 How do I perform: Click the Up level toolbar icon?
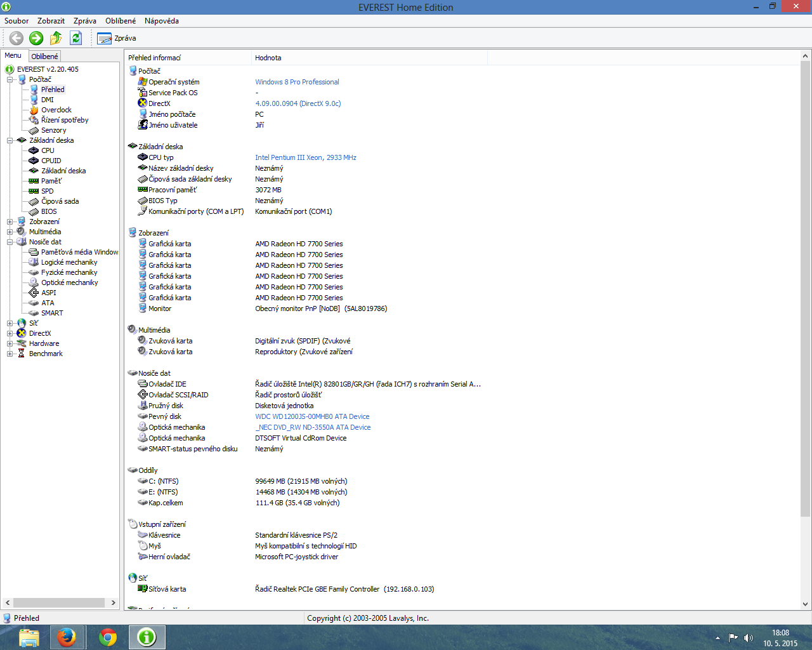click(56, 38)
